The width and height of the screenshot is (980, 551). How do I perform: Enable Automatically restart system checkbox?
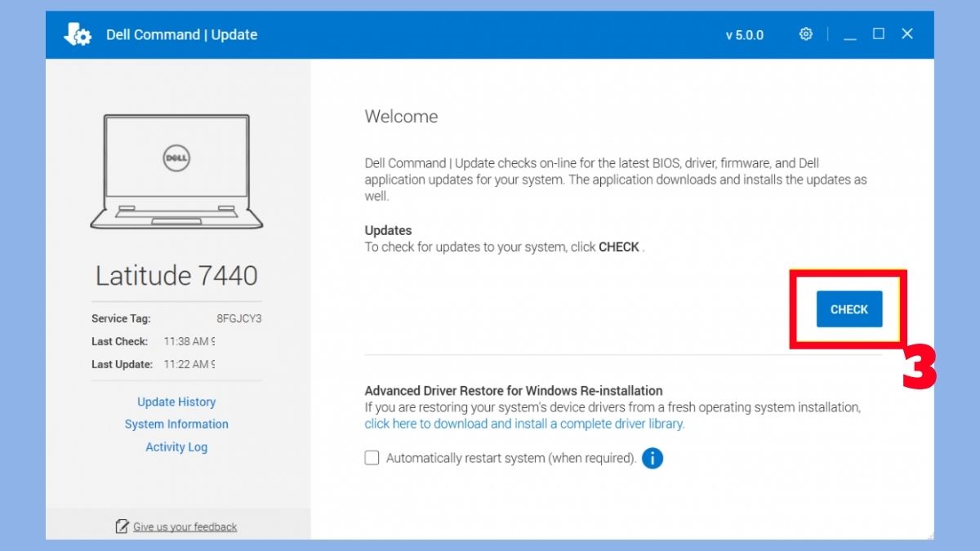pyautogui.click(x=372, y=458)
